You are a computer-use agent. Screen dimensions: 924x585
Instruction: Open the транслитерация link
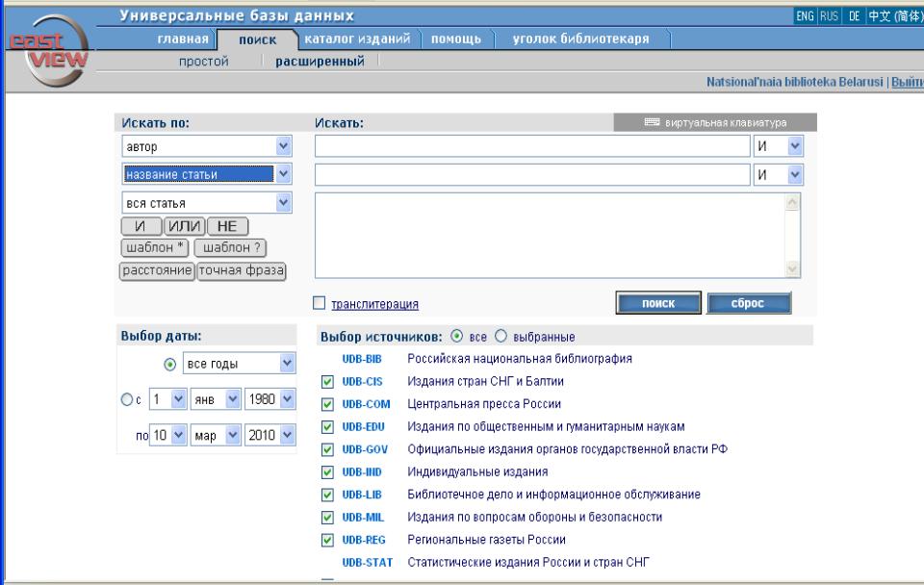pyautogui.click(x=374, y=304)
